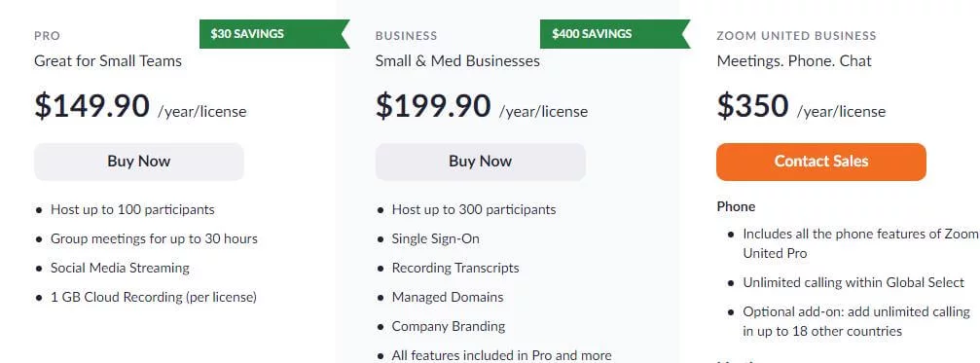Viewport: 980px width, 363px height.
Task: Click the $350 price text
Action: (752, 105)
